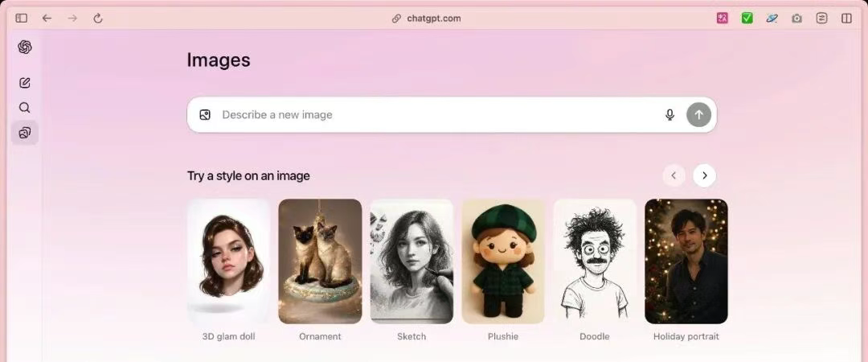Choose the Doodle style thumbnail
Viewport: 868px width, 362px height.
coord(595,261)
